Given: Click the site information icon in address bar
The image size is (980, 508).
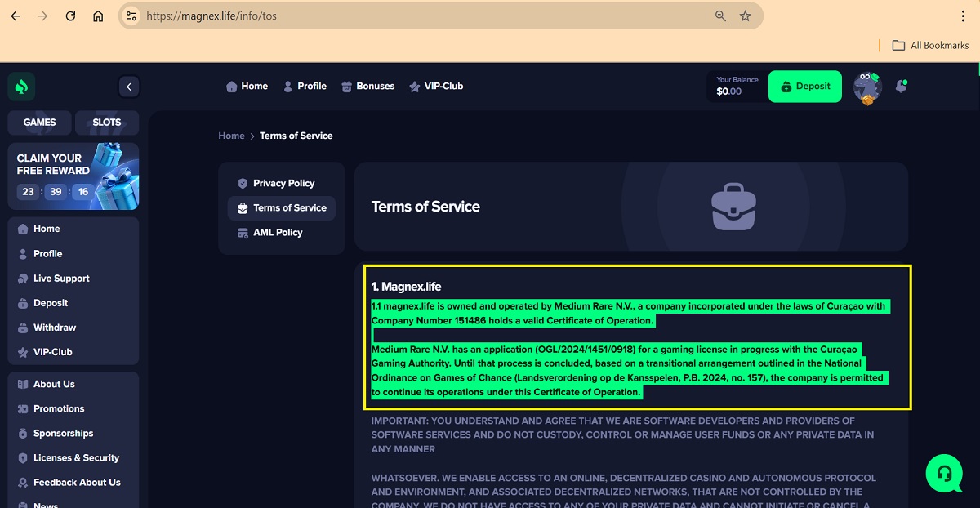Looking at the screenshot, I should pyautogui.click(x=132, y=16).
